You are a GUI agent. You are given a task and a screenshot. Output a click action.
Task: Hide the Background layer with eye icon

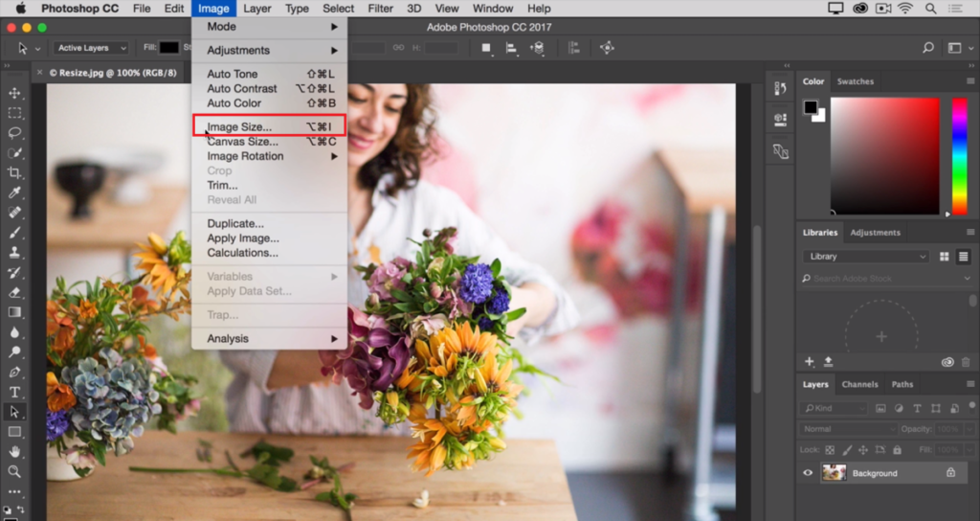[x=808, y=472]
